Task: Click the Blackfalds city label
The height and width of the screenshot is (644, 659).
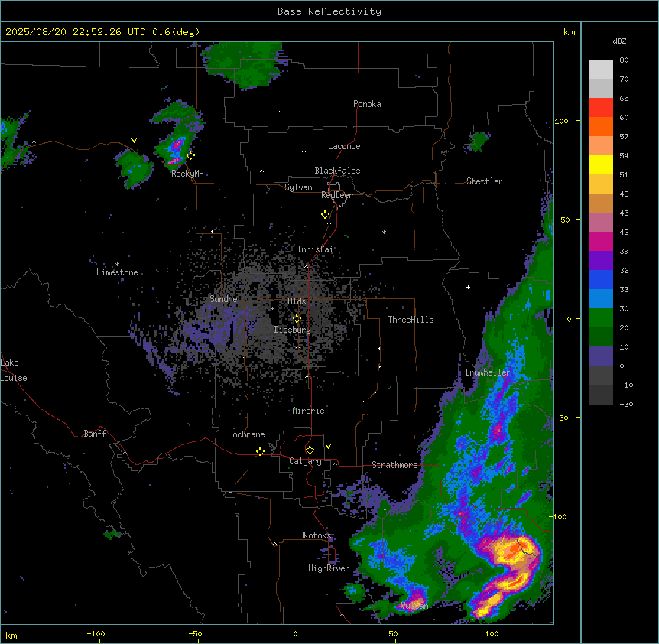Action: coord(337,171)
